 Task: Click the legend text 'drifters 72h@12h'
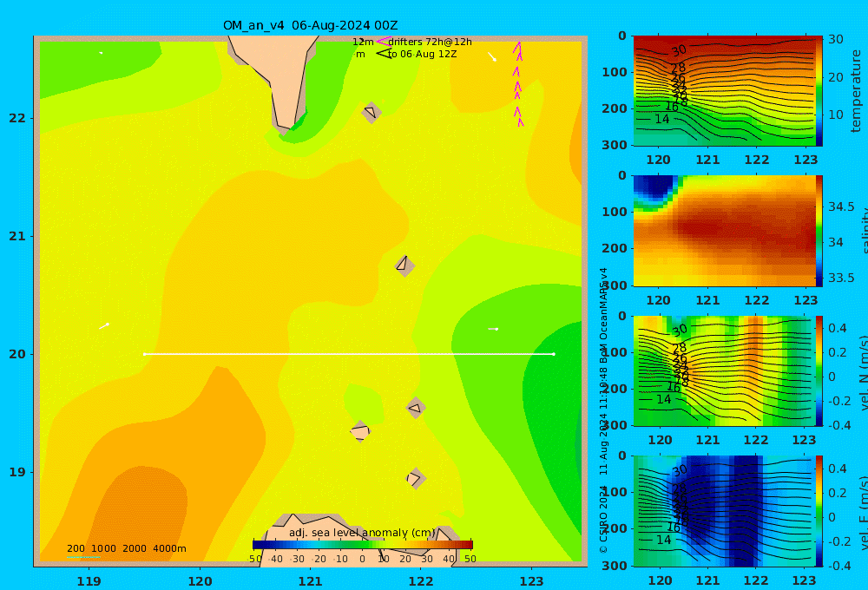coord(431,42)
